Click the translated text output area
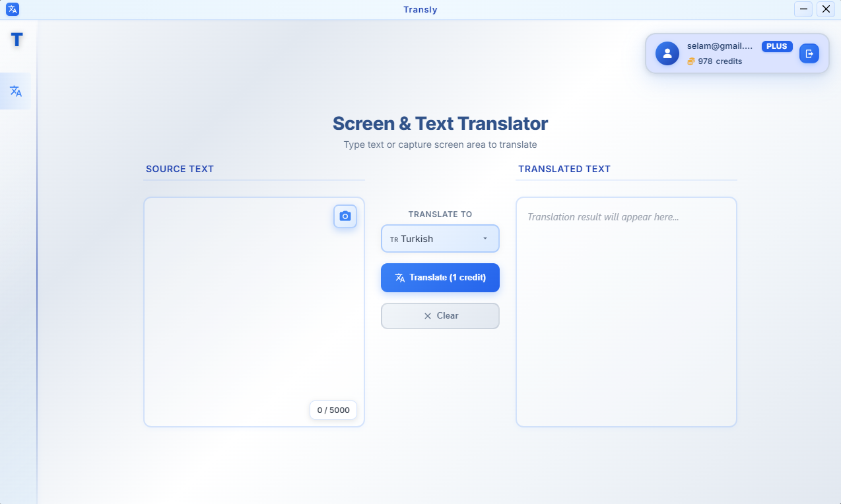This screenshot has width=841, height=504. 626,312
